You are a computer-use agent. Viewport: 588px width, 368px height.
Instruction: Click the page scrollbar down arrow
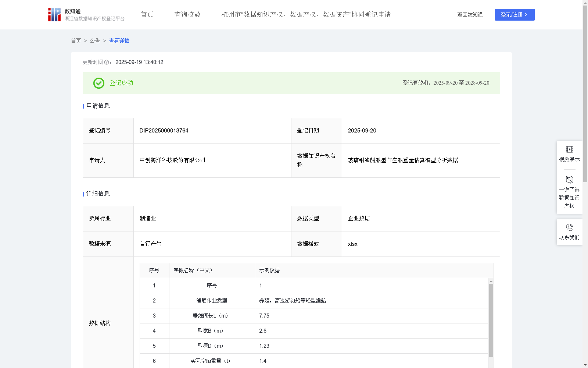(585, 365)
